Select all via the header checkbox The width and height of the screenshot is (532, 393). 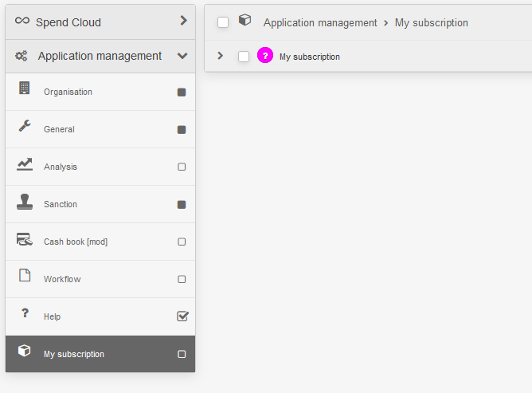223,22
